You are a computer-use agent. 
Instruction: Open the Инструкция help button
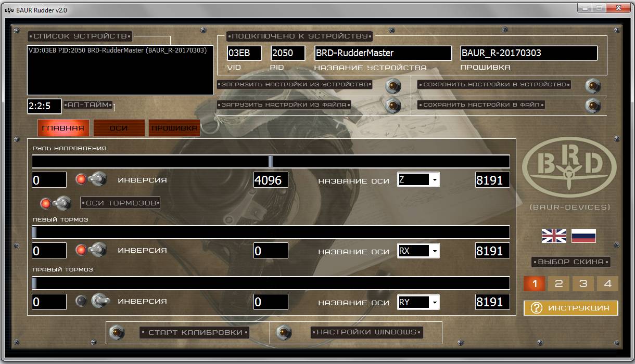point(571,308)
